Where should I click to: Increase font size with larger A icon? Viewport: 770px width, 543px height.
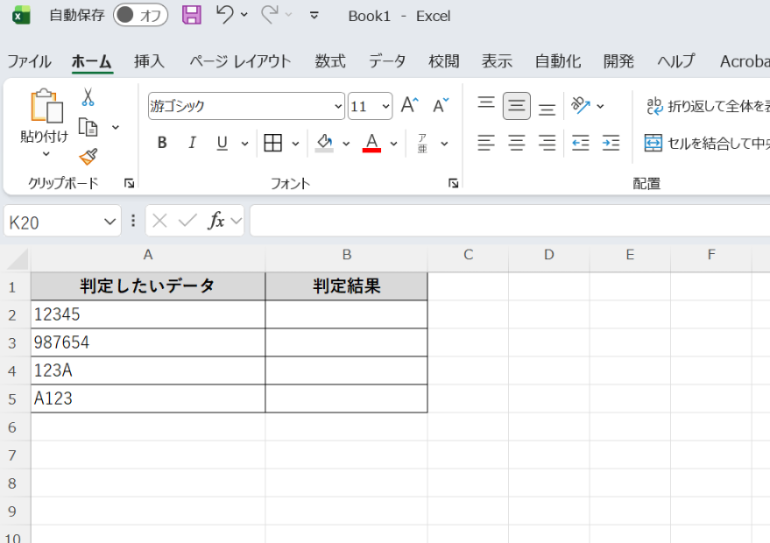[410, 106]
